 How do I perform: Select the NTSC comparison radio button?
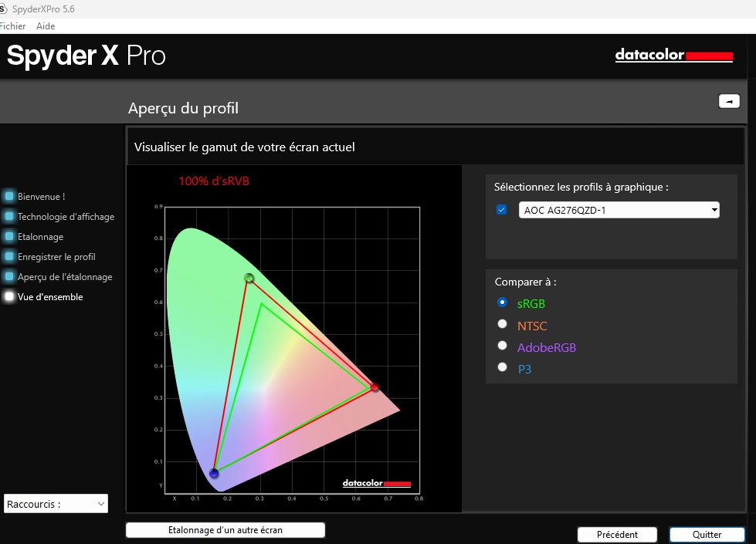click(503, 325)
